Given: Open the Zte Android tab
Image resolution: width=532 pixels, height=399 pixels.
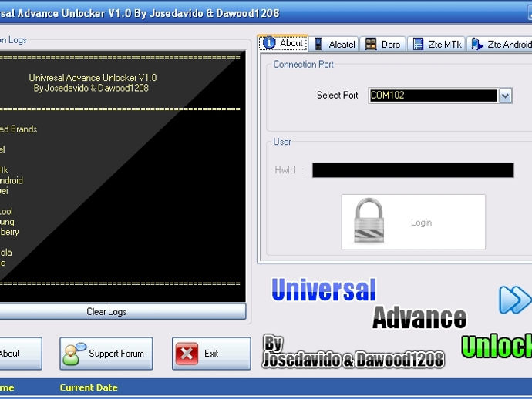Looking at the screenshot, I should coord(500,44).
